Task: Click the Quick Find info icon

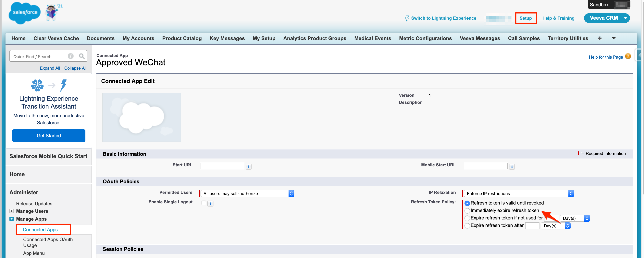Action: click(x=71, y=56)
